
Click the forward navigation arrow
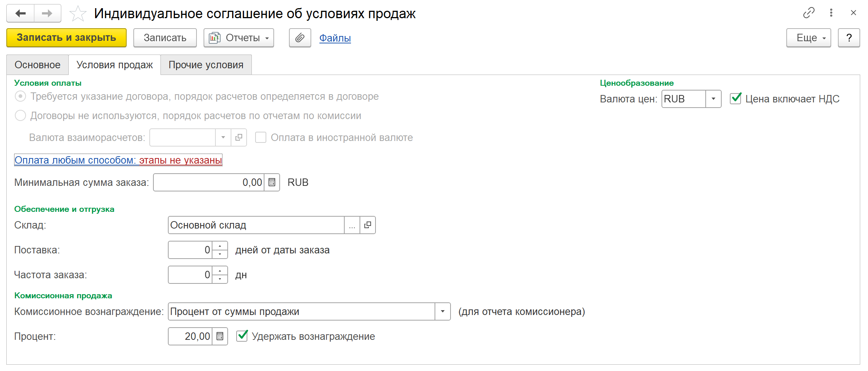[47, 14]
